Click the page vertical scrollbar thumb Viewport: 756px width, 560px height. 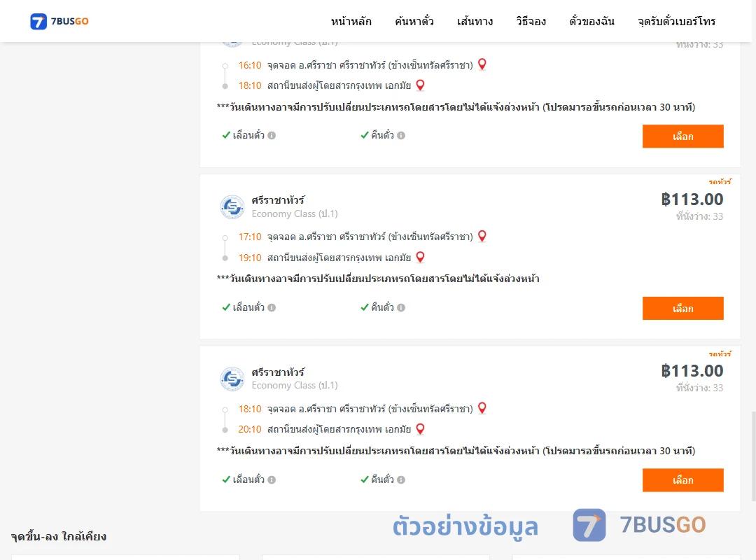click(x=753, y=456)
